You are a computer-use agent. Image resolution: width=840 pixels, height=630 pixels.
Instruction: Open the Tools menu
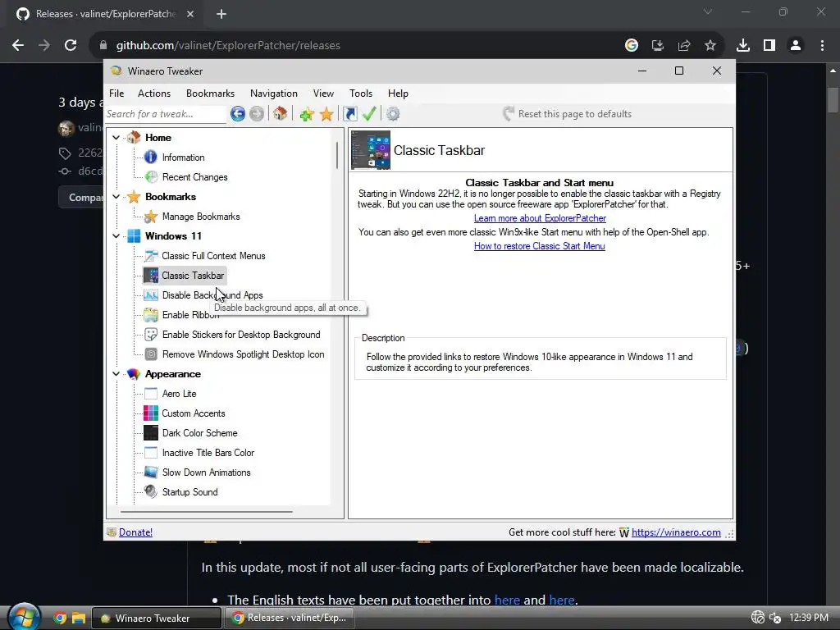tap(361, 94)
